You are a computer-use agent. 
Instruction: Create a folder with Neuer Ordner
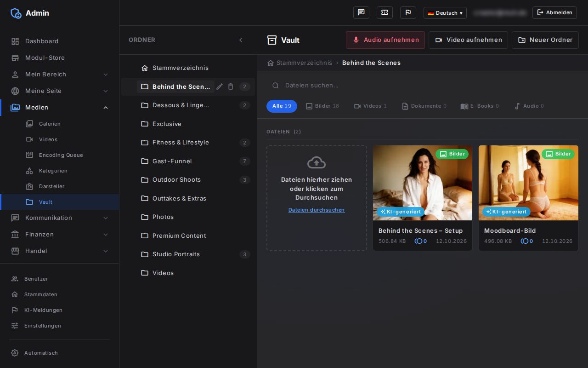pyautogui.click(x=545, y=40)
